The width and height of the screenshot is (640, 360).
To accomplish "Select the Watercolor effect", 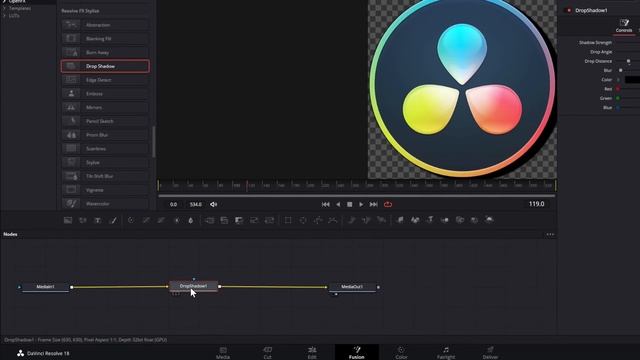I will (x=105, y=204).
